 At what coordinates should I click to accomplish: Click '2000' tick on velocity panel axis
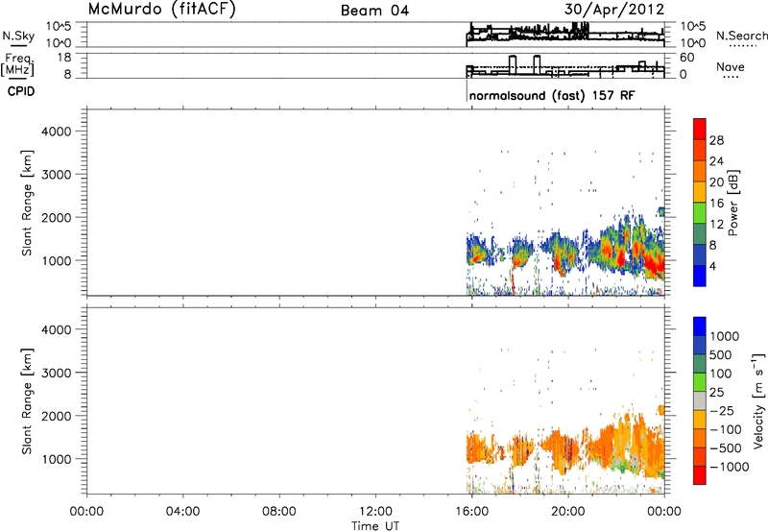tap(57, 416)
